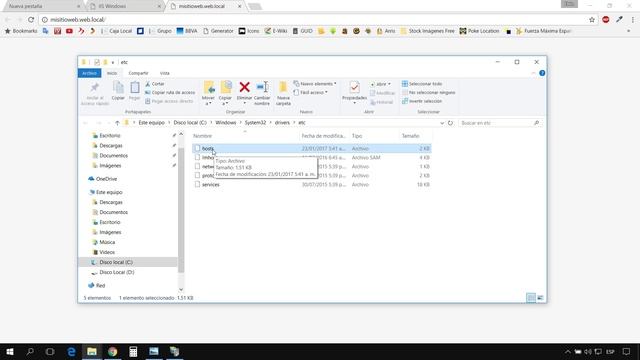The image size is (640, 360).
Task: Switch to details view icon in status bar
Action: [531, 298]
